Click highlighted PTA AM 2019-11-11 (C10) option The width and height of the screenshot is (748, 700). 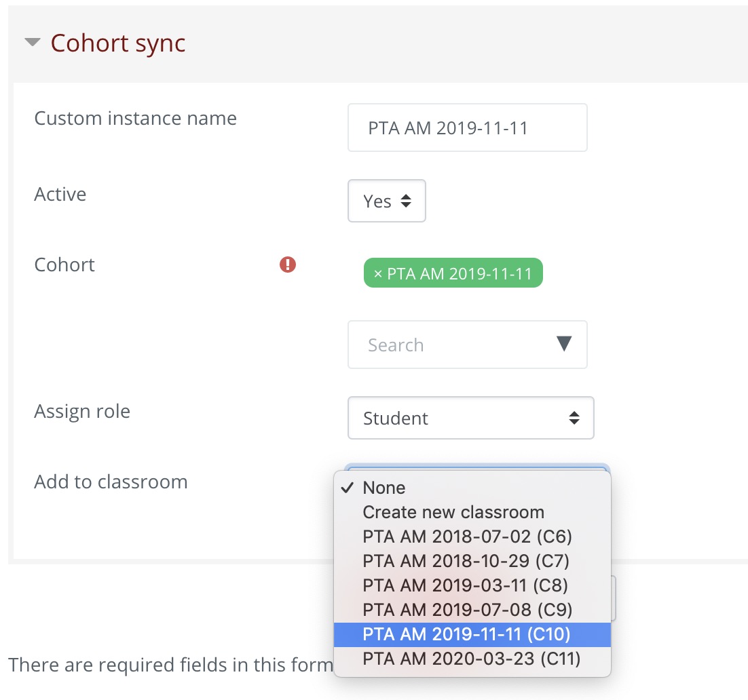pyautogui.click(x=467, y=634)
